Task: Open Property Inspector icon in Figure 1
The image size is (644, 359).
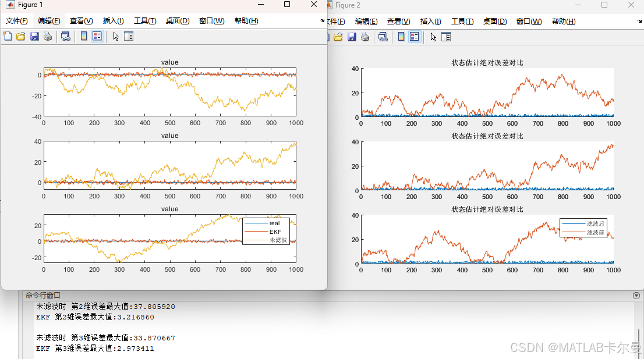Action: 129,37
